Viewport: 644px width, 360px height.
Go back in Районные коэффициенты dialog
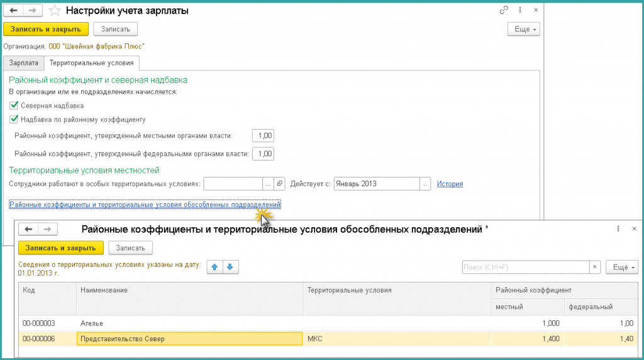coord(28,229)
